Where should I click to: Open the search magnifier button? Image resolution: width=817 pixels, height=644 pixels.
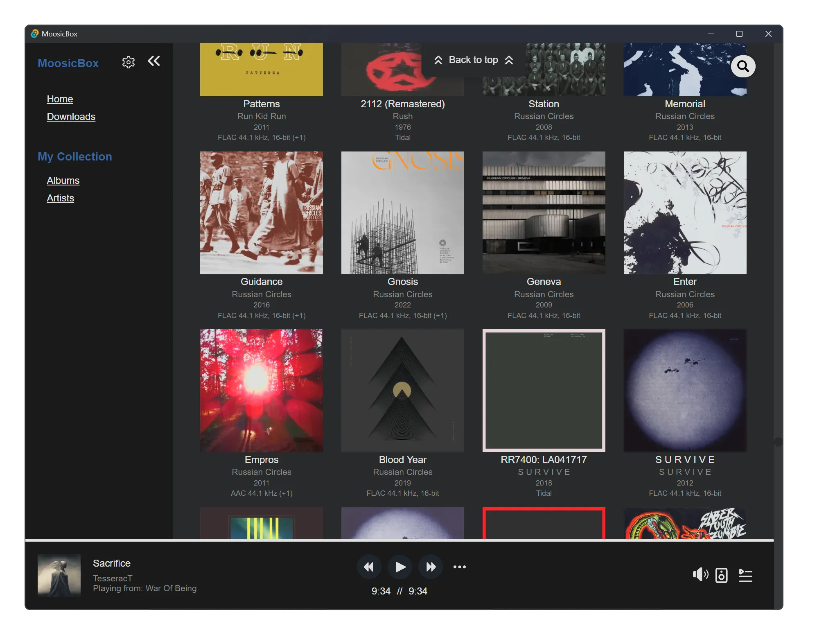(743, 66)
